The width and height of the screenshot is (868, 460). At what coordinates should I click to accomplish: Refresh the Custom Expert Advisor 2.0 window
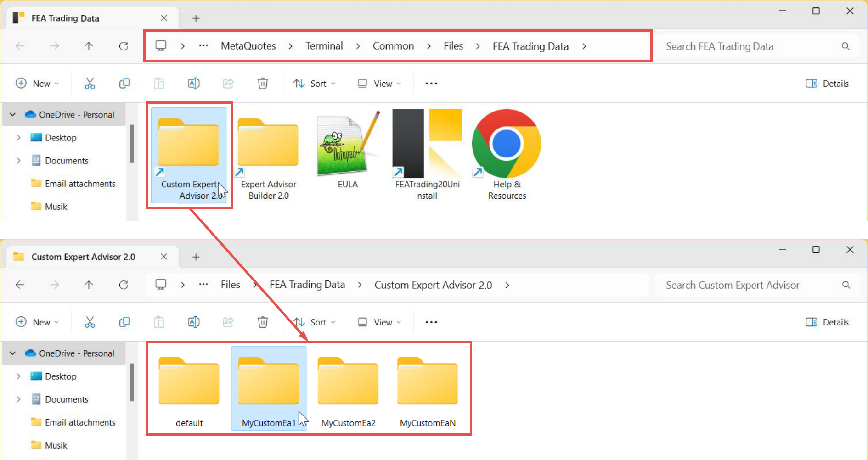[x=124, y=285]
